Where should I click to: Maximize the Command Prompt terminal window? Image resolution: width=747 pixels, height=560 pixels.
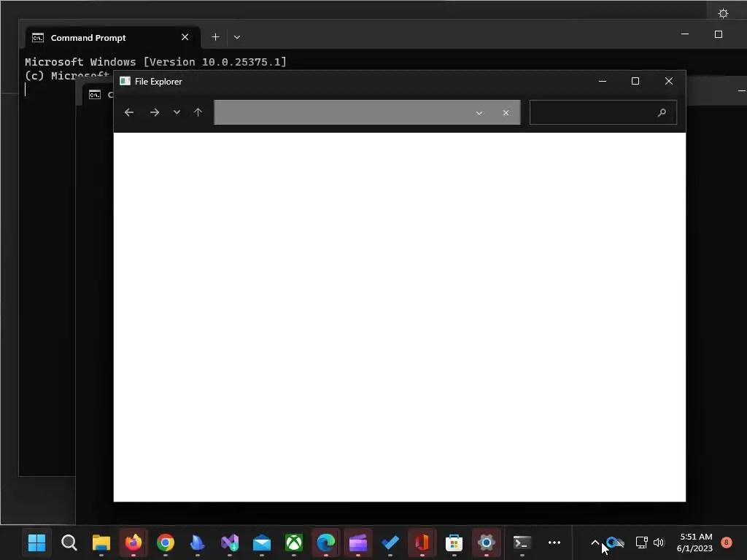coord(719,34)
